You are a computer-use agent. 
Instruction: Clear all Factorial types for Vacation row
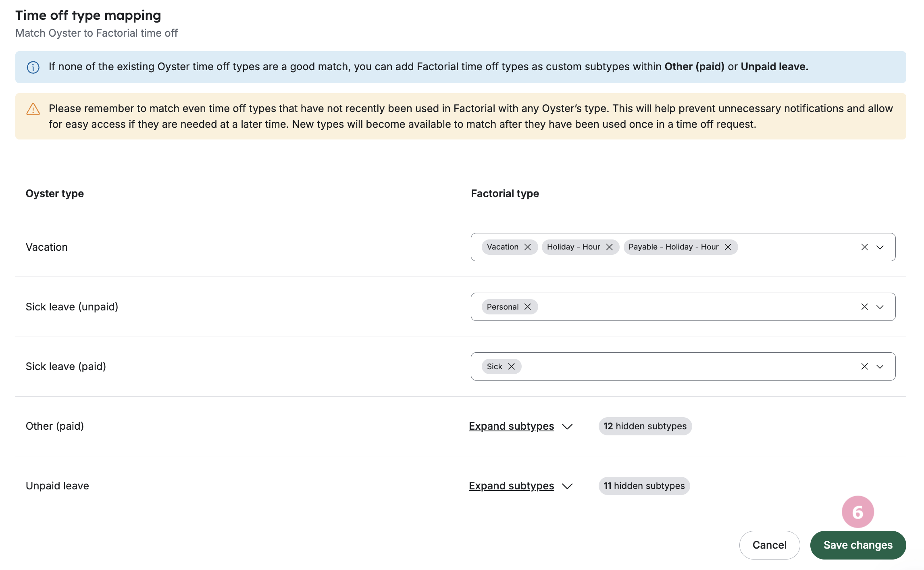pos(864,247)
